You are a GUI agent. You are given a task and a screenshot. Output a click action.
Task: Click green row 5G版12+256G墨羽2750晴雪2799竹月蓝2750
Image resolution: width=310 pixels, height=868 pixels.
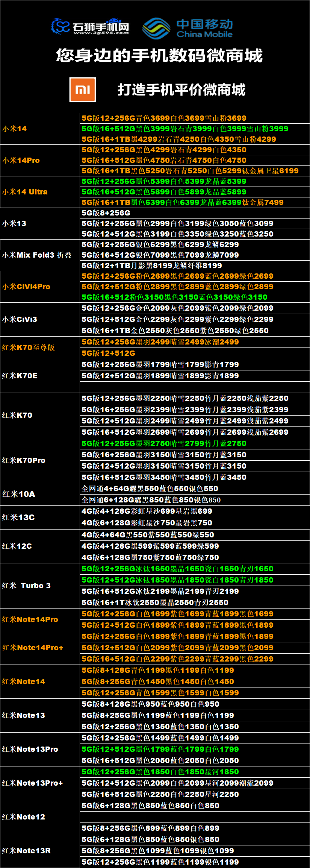(195, 443)
